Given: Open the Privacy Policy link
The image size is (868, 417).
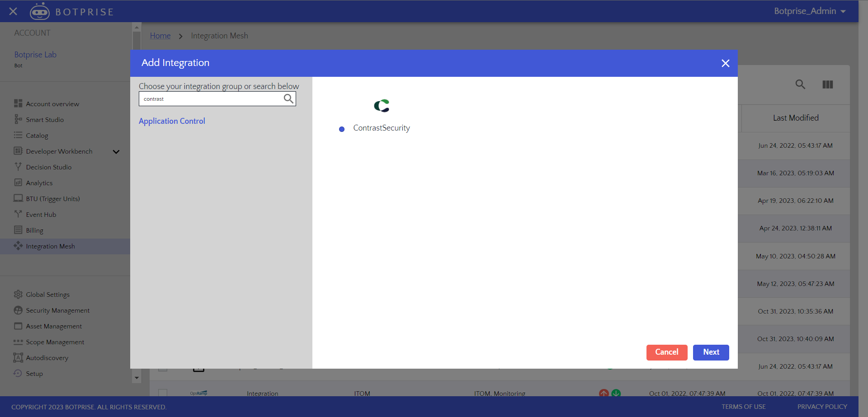Looking at the screenshot, I should (x=822, y=407).
